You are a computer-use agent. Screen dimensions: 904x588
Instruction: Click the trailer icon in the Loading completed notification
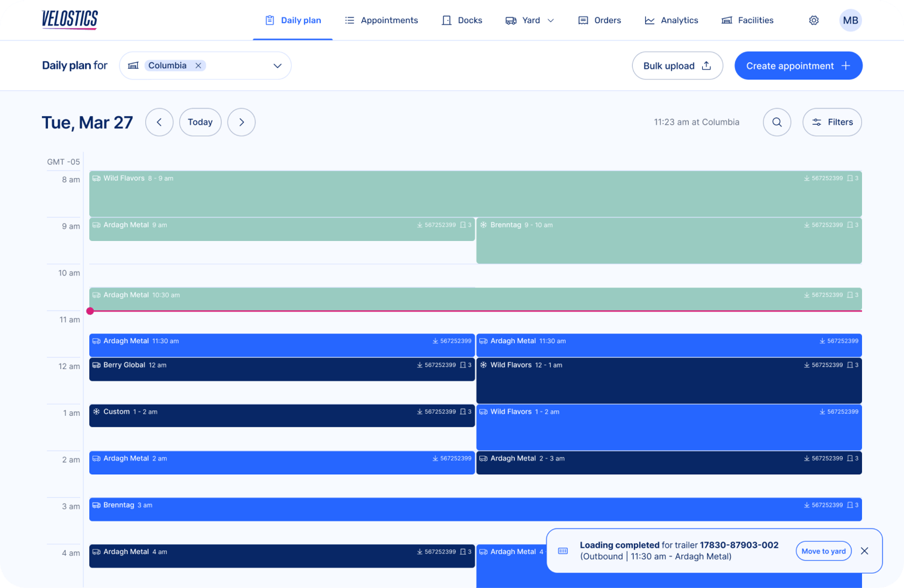pos(562,551)
